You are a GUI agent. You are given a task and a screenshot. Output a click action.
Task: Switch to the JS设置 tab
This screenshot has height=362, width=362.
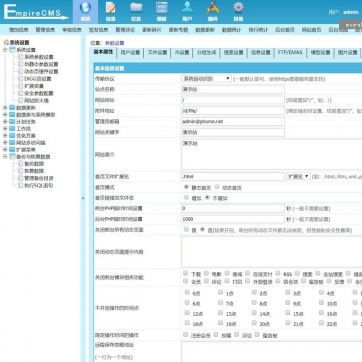[x=182, y=53]
